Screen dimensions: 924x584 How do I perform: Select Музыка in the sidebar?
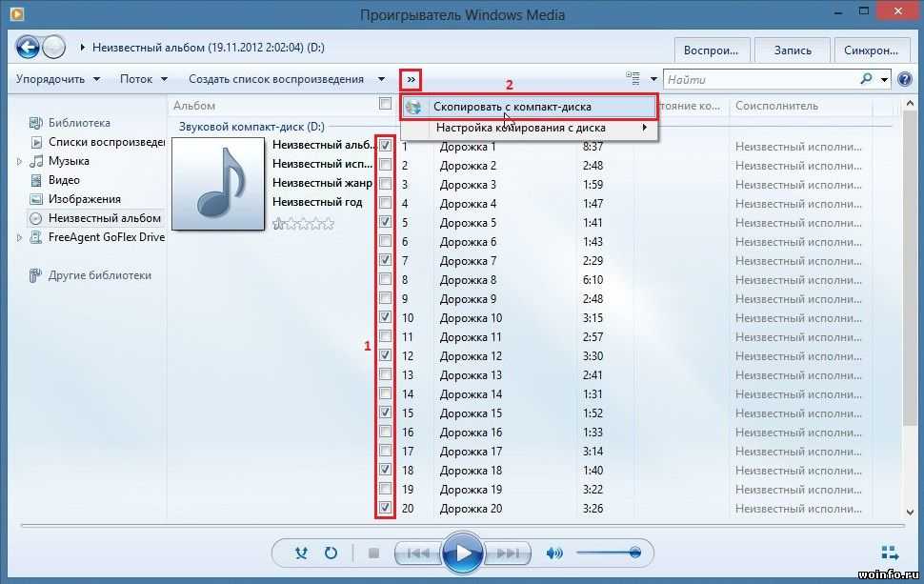[x=69, y=161]
